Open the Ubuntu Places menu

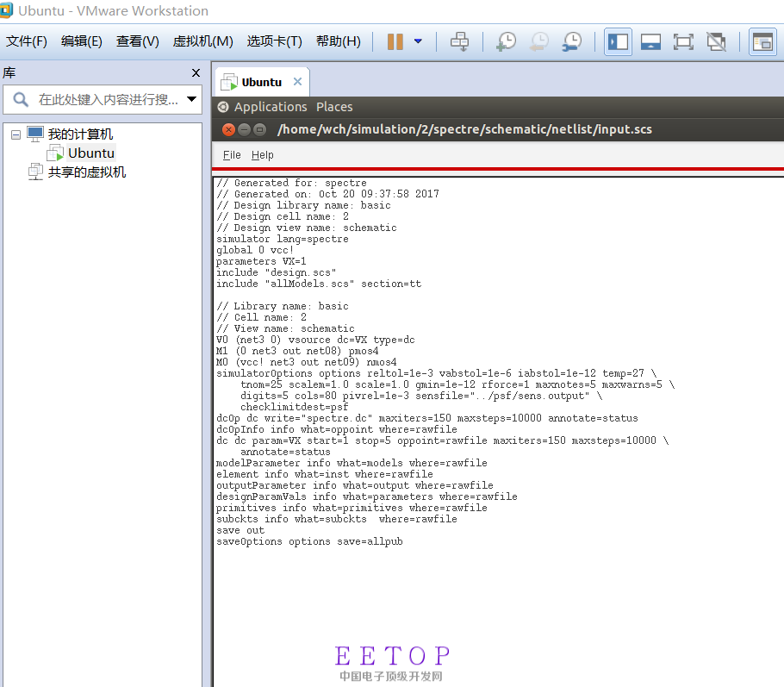[x=334, y=107]
